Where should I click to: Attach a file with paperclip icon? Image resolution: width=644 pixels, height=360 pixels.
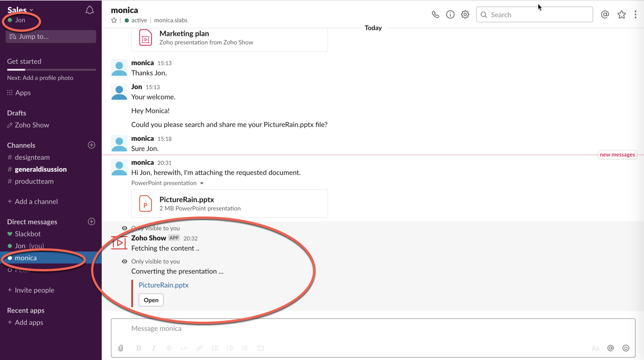coord(121,348)
